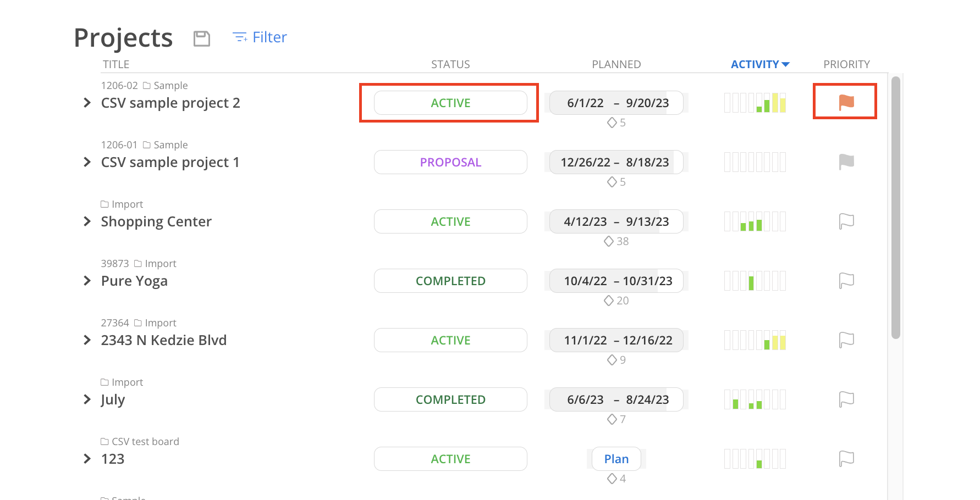Click the priority flag for July project
The image size is (980, 500).
(846, 399)
